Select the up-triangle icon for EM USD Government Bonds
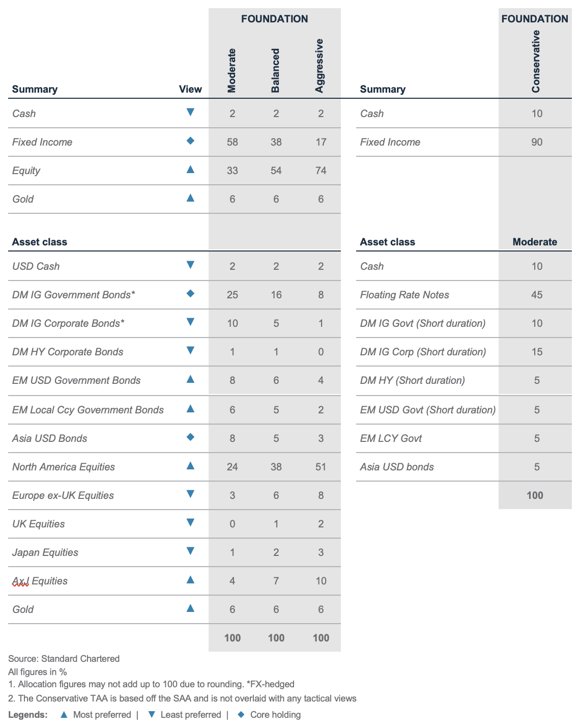Image resolution: width=580 pixels, height=728 pixels. [x=190, y=379]
